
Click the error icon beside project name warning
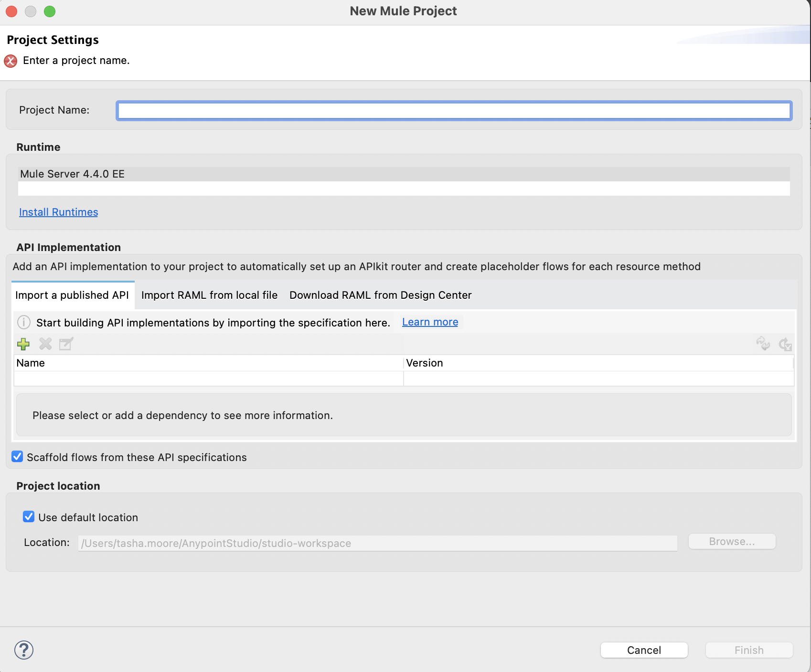tap(10, 61)
